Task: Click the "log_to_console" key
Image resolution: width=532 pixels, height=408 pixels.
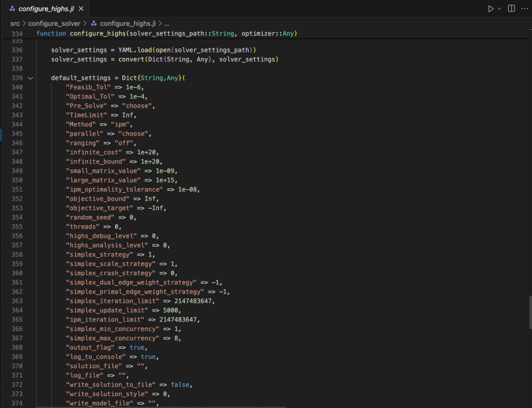Action: click(x=96, y=357)
